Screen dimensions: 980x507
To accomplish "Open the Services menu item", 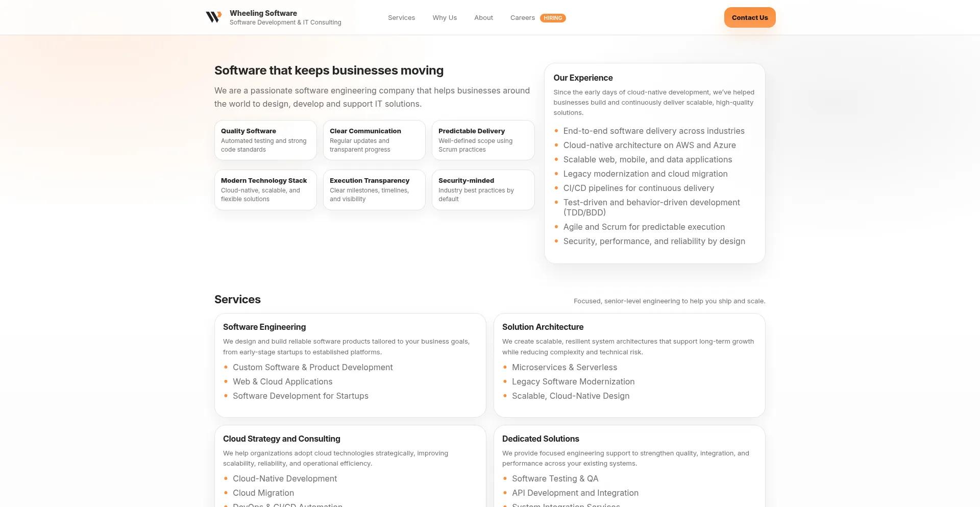I will (401, 17).
